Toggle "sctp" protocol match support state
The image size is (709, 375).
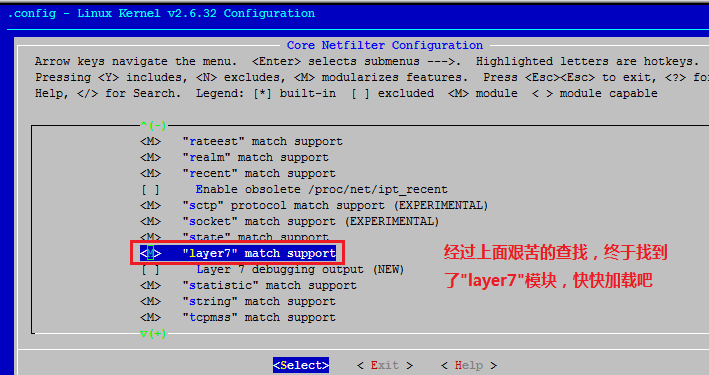pos(150,205)
